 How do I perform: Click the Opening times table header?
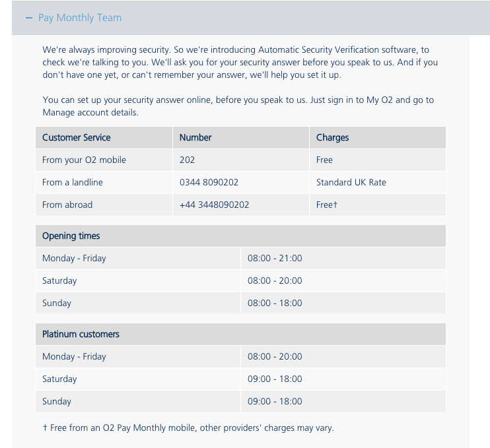(x=71, y=236)
